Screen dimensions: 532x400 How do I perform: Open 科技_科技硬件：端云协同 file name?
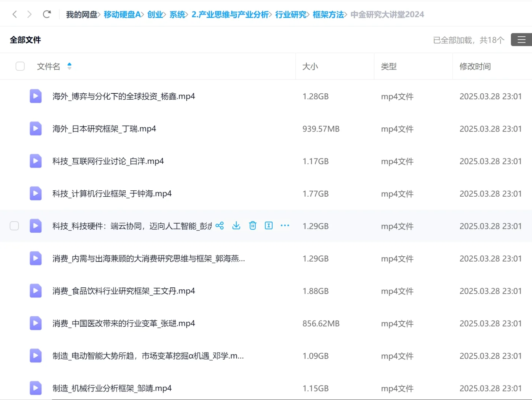132,226
